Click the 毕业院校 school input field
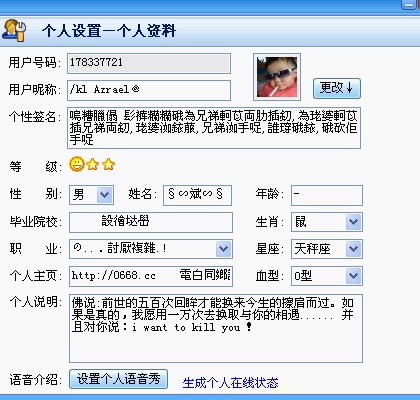The width and height of the screenshot is (420, 400). [151, 222]
